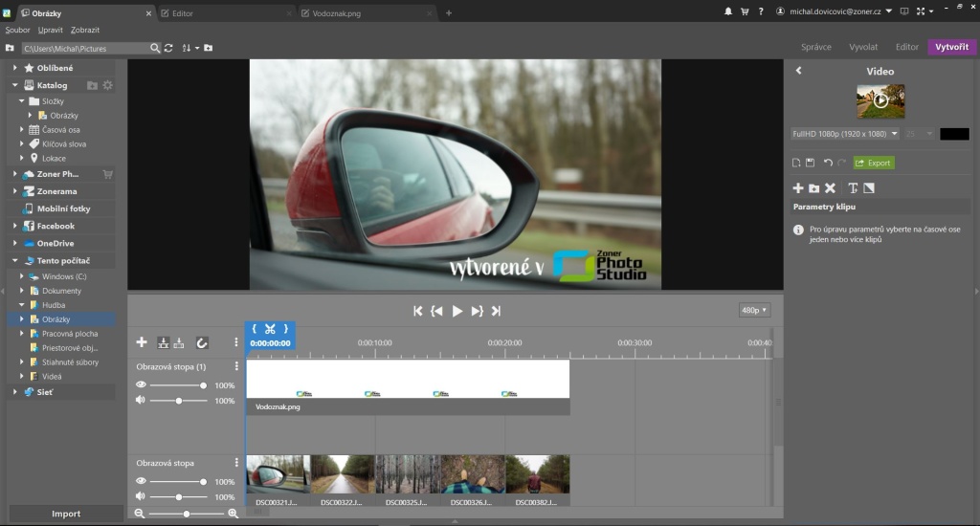Image resolution: width=980 pixels, height=526 pixels.
Task: Add a track with the timeline plus icon
Action: click(x=142, y=342)
